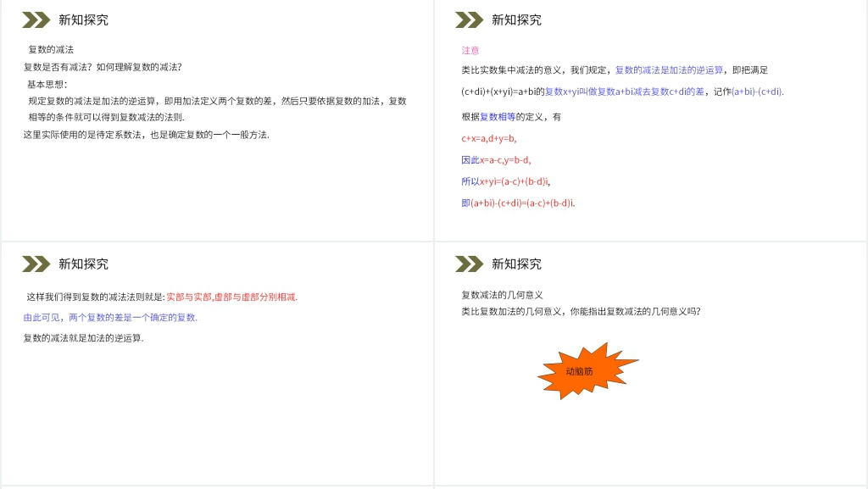Select the 新知探究 heading above 复数的减法
This screenshot has width=868, height=489.
pyautogui.click(x=84, y=19)
